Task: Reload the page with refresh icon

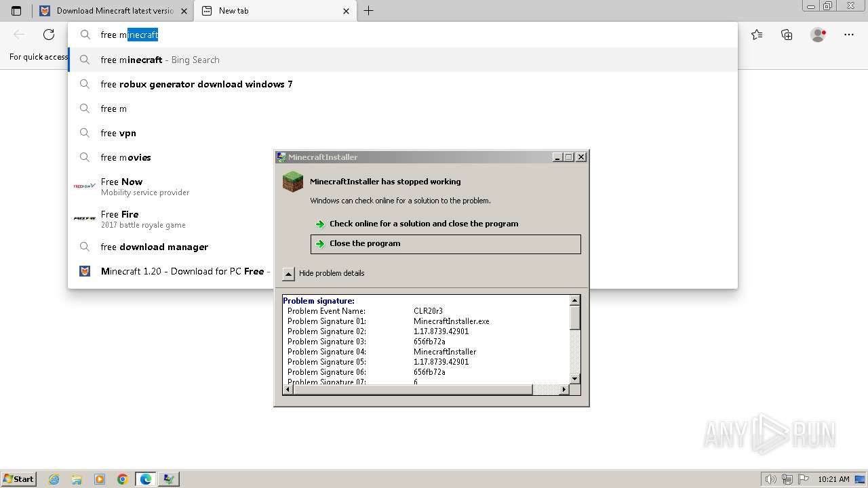Action: click(x=49, y=35)
